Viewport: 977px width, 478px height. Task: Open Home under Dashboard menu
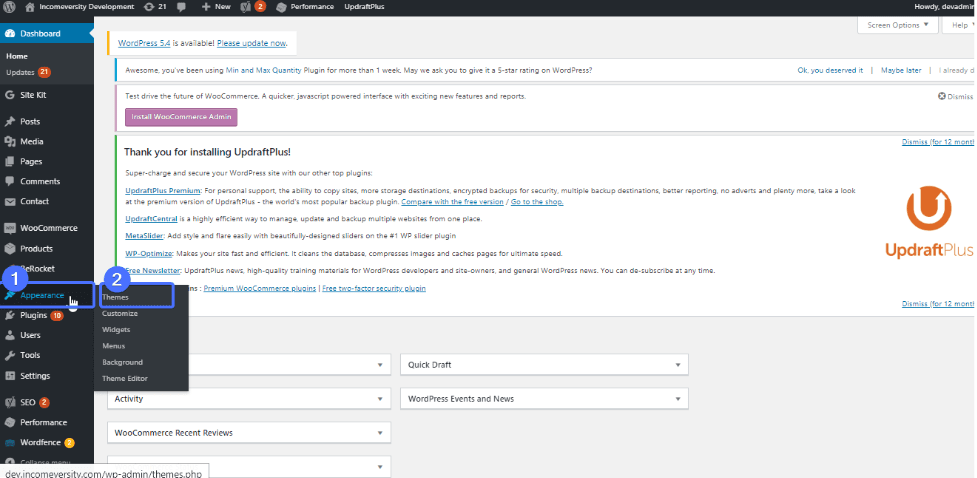pos(17,56)
